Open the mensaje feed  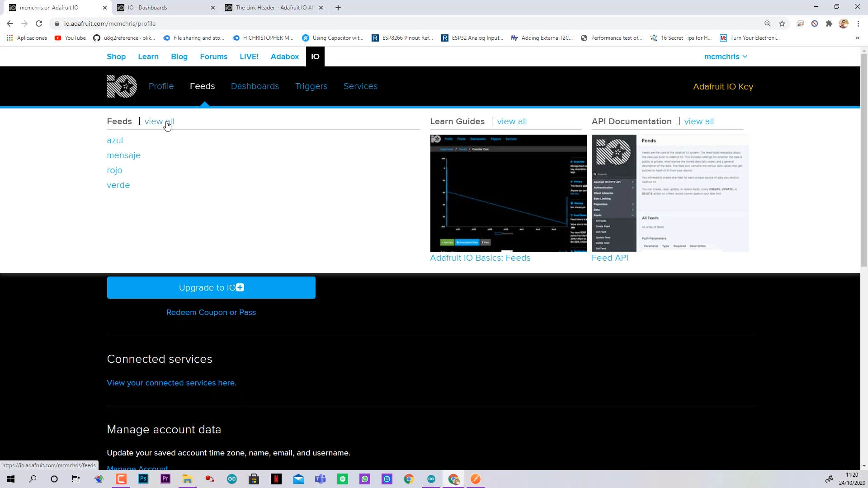[x=123, y=155]
